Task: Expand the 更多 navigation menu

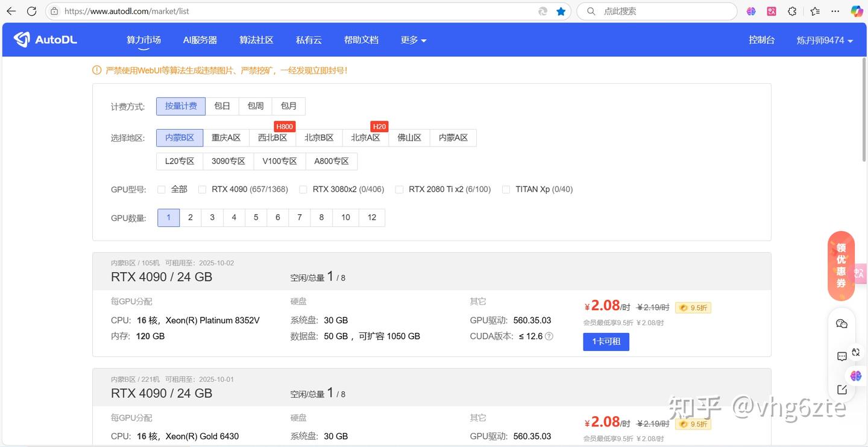Action: click(413, 39)
